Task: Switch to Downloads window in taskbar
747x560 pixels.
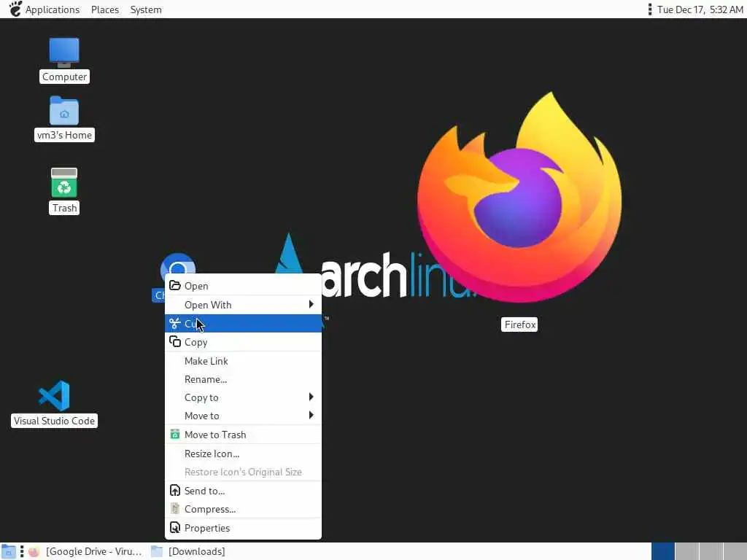Action: (x=188, y=551)
